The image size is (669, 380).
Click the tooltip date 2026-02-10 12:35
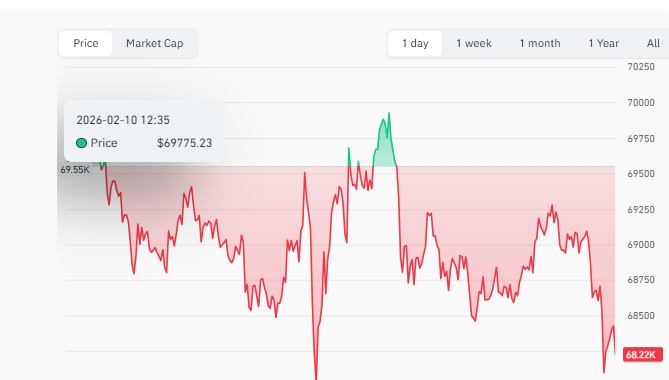tap(123, 120)
